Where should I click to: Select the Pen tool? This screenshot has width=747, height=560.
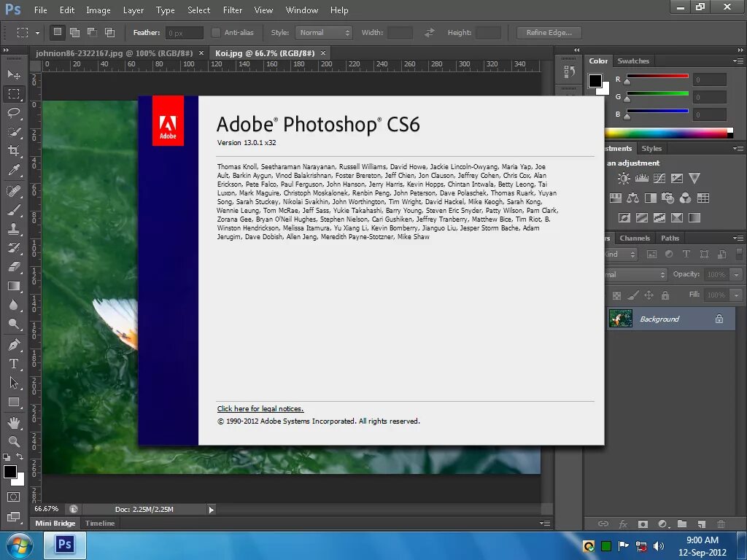pyautogui.click(x=14, y=345)
